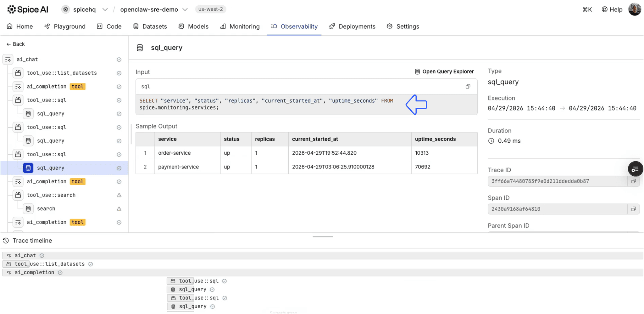644x314 pixels.
Task: Click the ai_chat success status icon
Action: coord(119,59)
